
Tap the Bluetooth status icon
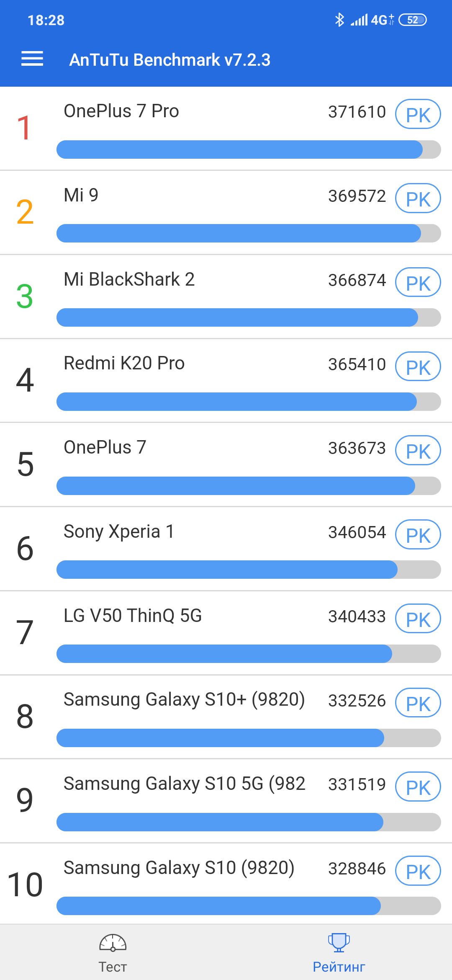click(339, 20)
